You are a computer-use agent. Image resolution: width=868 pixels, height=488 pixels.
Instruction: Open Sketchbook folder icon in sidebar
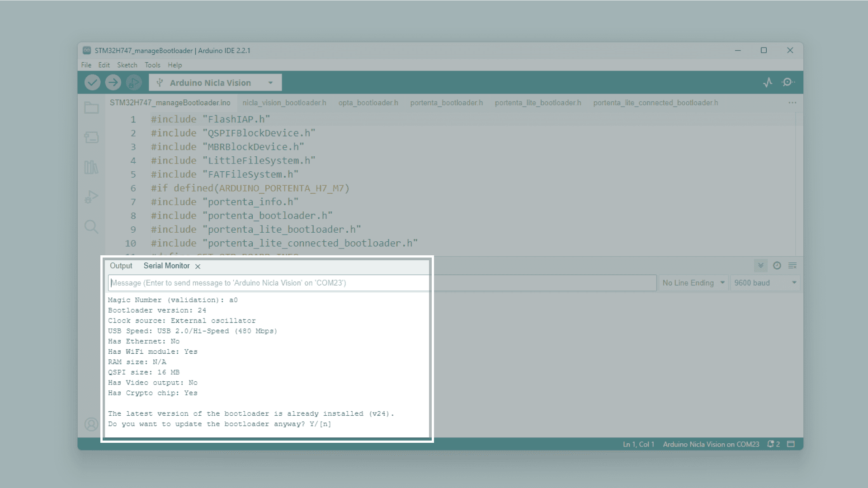[91, 108]
